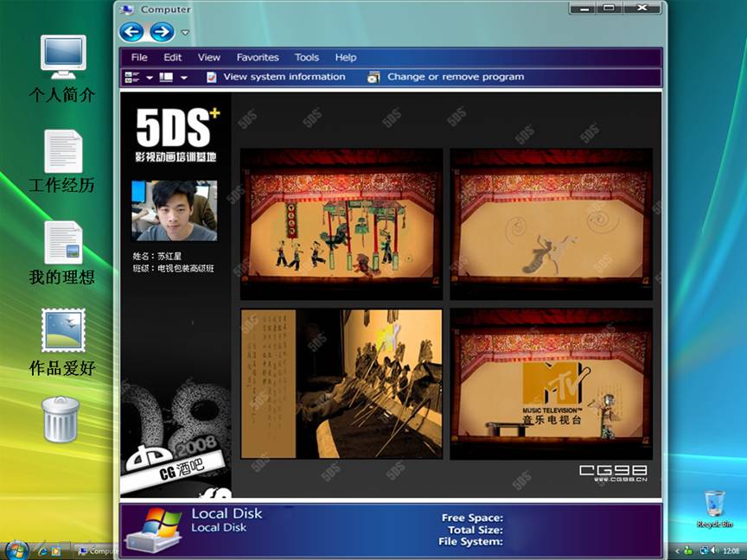The image size is (747, 560).
Task: Open the MTV 音乐电视台 thumbnail
Action: [x=552, y=384]
